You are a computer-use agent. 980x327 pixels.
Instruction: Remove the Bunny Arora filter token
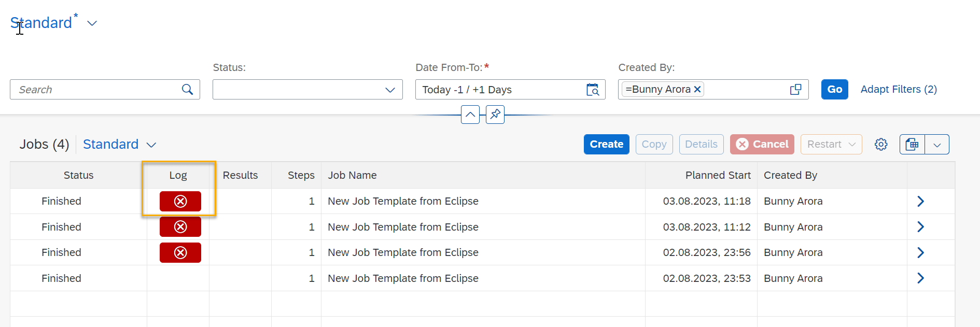697,89
